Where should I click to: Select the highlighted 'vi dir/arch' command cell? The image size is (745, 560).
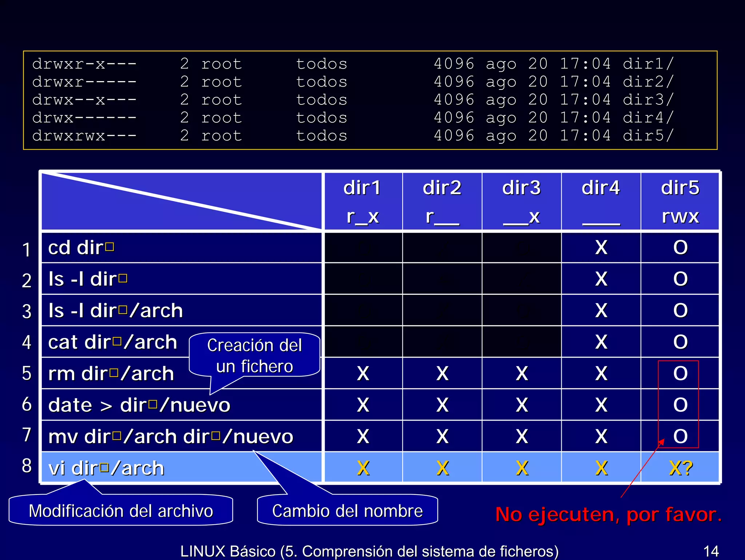click(x=182, y=468)
